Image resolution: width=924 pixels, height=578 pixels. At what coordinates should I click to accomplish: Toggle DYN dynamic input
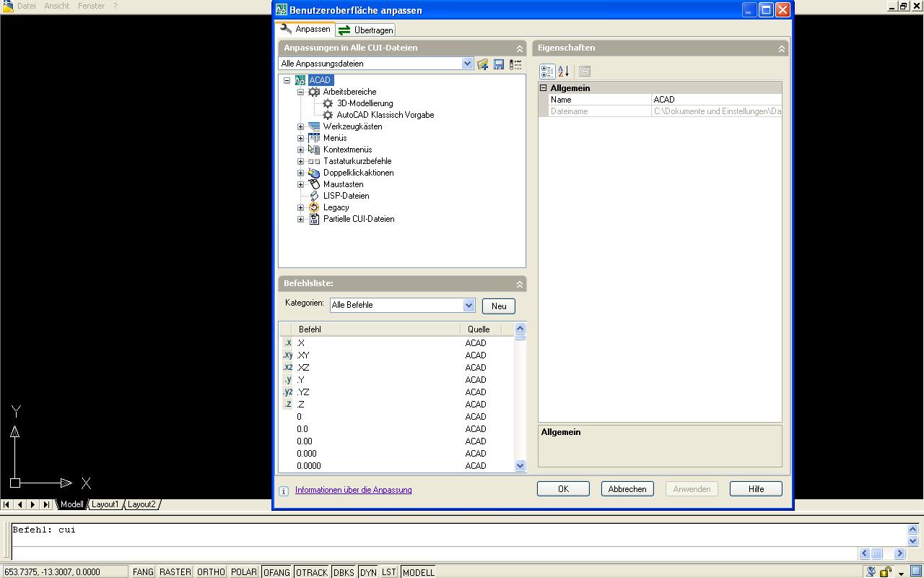pos(368,571)
